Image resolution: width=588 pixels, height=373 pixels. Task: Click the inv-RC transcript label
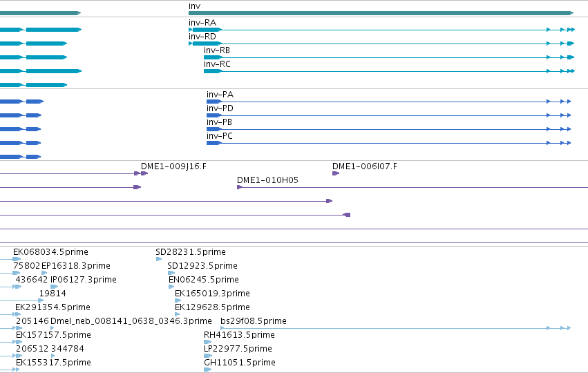click(x=217, y=64)
